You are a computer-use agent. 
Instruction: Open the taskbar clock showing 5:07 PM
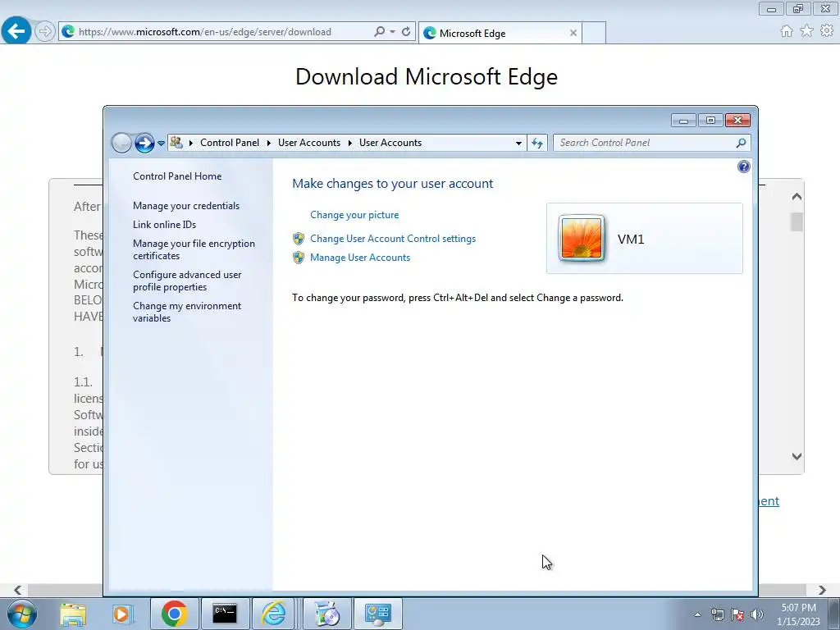(x=798, y=614)
